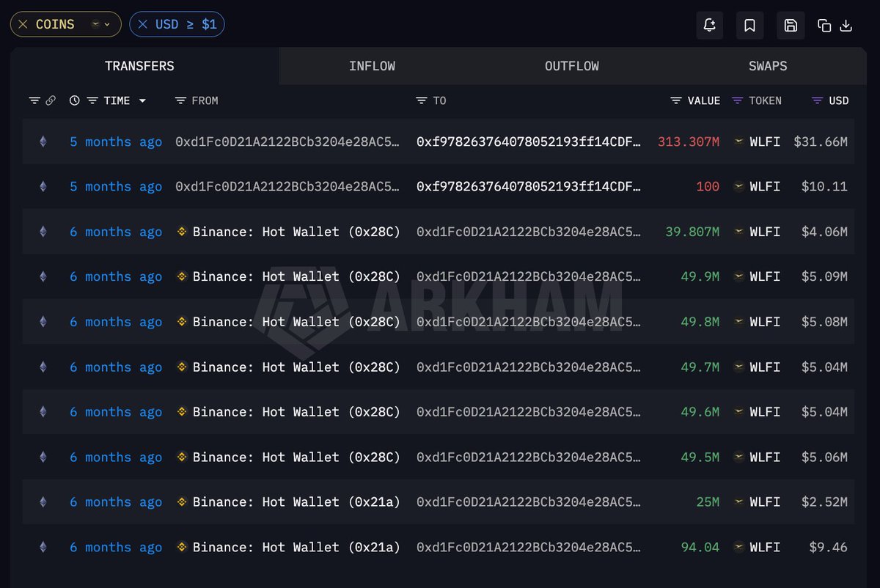Viewport: 880px width, 588px height.
Task: Click the 39.807M value
Action: point(692,232)
